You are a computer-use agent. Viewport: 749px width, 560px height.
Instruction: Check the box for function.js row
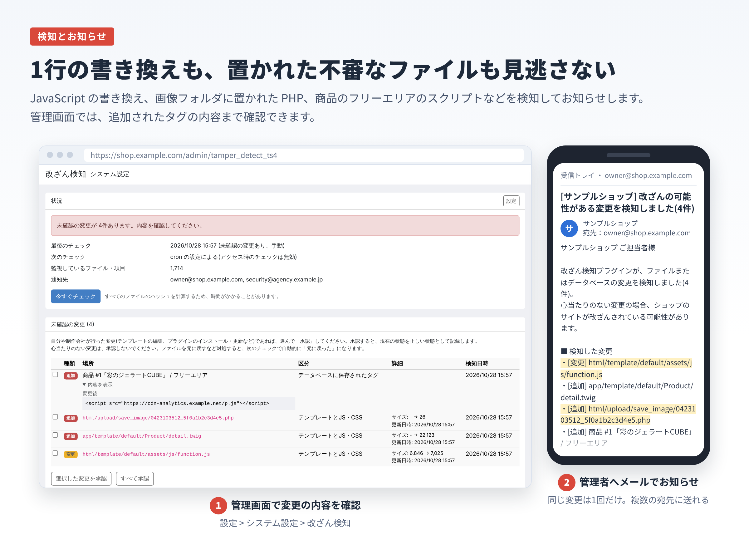click(55, 453)
